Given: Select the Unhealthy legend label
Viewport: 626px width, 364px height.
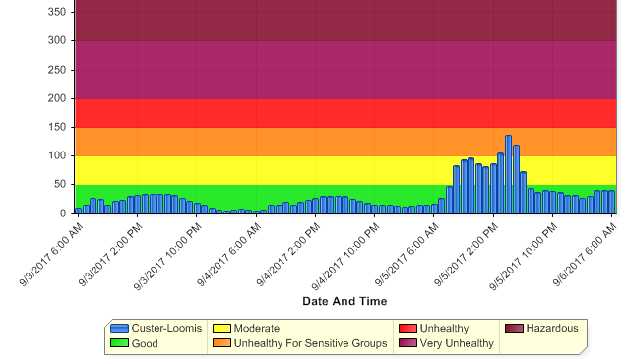Looking at the screenshot, I should coord(444,328).
